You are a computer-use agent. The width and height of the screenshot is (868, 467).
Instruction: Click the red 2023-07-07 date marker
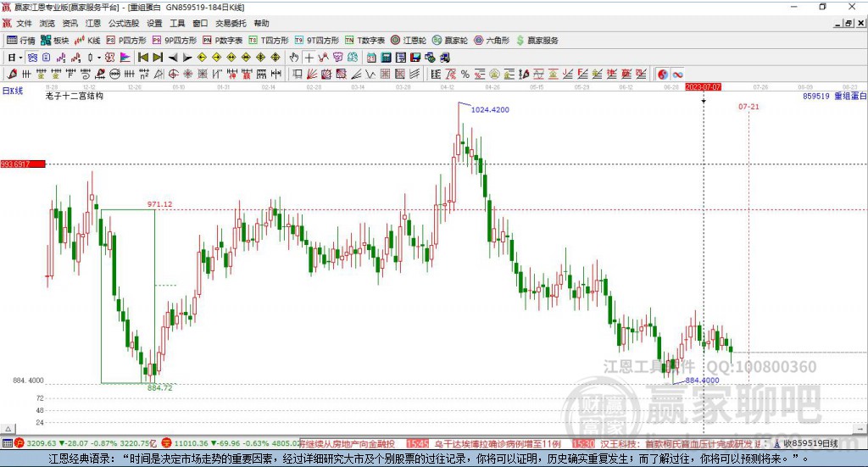[x=703, y=86]
